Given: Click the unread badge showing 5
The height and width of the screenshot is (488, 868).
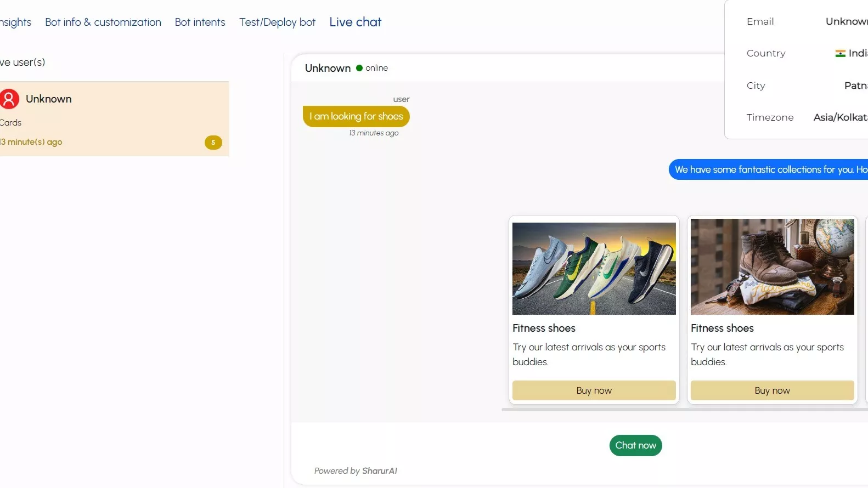Looking at the screenshot, I should click(x=213, y=143).
